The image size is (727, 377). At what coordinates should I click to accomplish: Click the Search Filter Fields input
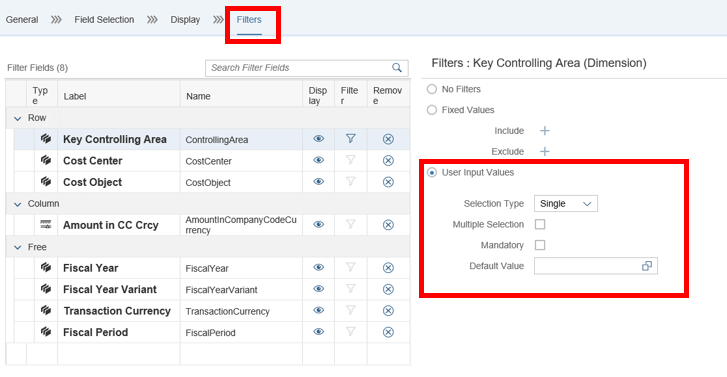click(306, 68)
